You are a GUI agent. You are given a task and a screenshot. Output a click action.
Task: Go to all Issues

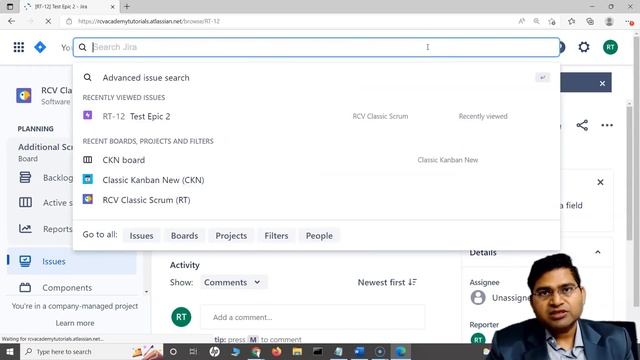(x=141, y=236)
